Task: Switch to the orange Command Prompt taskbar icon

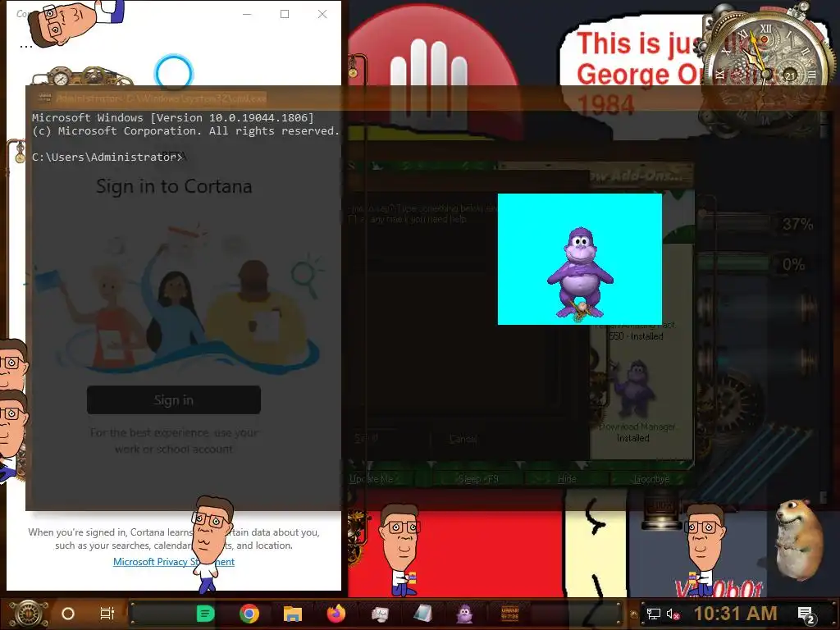Action: coord(509,614)
